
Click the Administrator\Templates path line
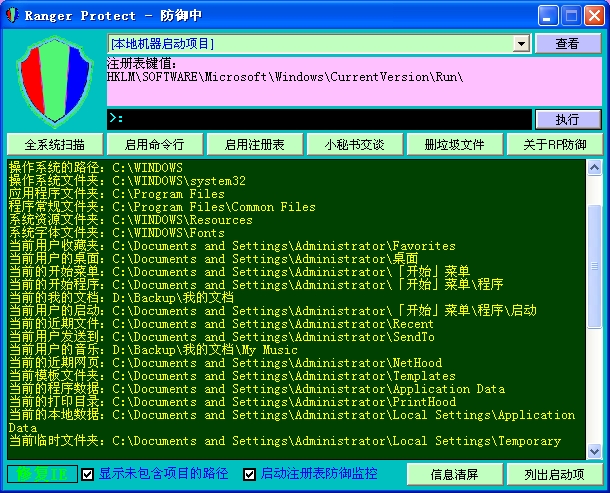click(232, 376)
